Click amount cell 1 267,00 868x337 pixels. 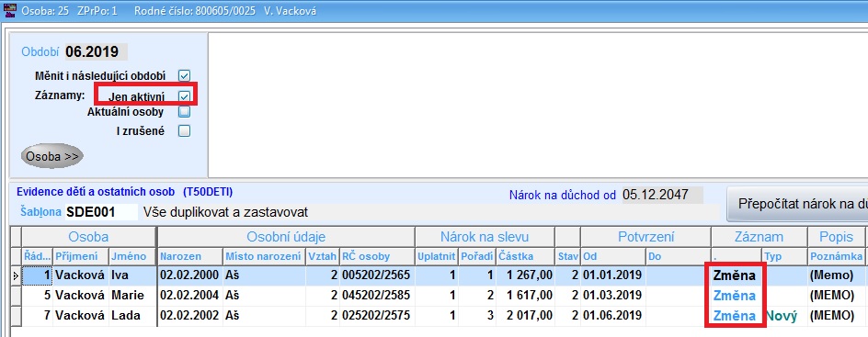coord(525,275)
